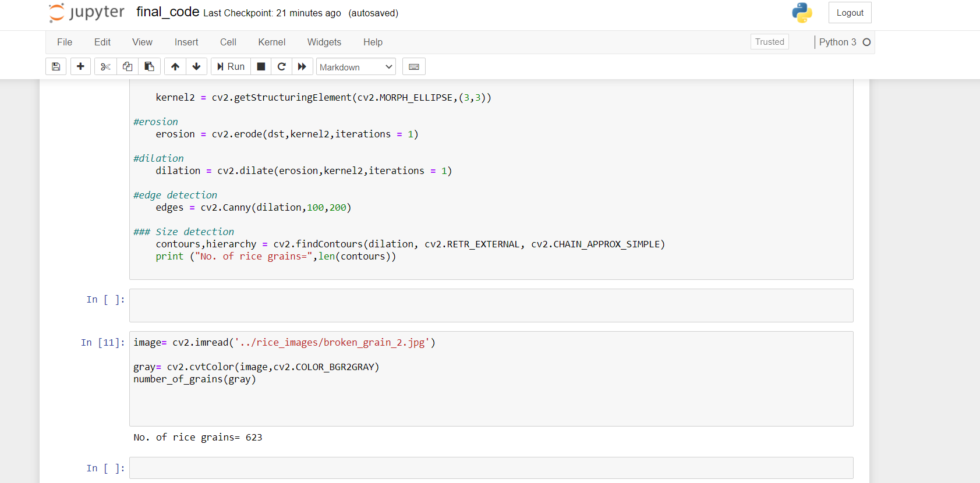Open the View menu

(x=142, y=42)
